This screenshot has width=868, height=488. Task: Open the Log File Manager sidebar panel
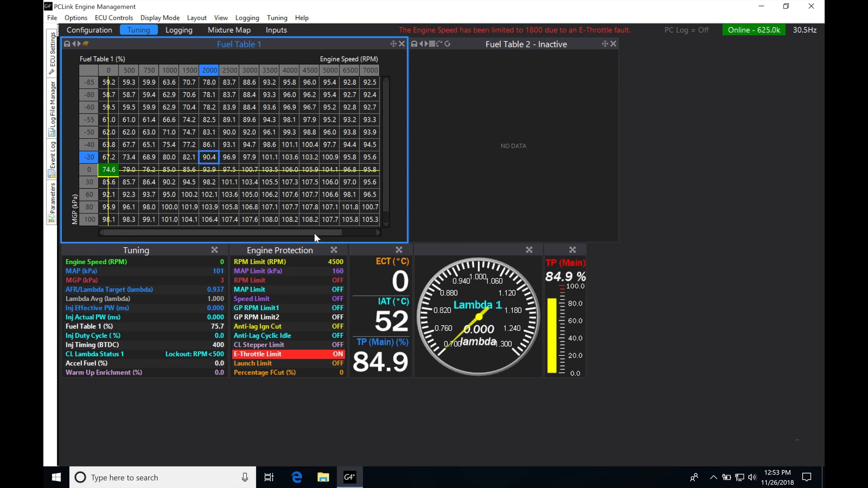(x=52, y=108)
